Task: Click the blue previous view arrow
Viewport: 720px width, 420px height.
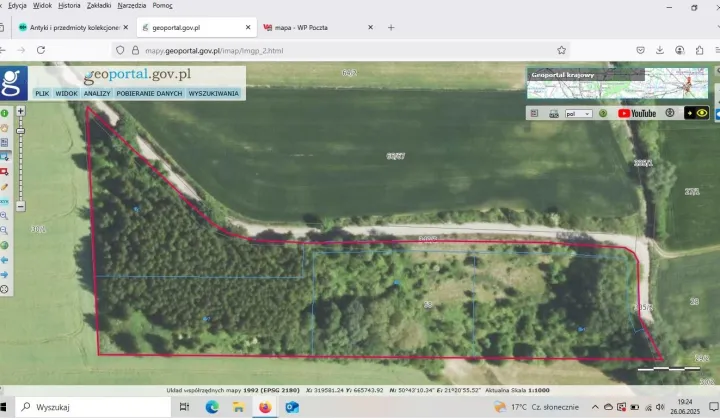Action: tap(5, 259)
